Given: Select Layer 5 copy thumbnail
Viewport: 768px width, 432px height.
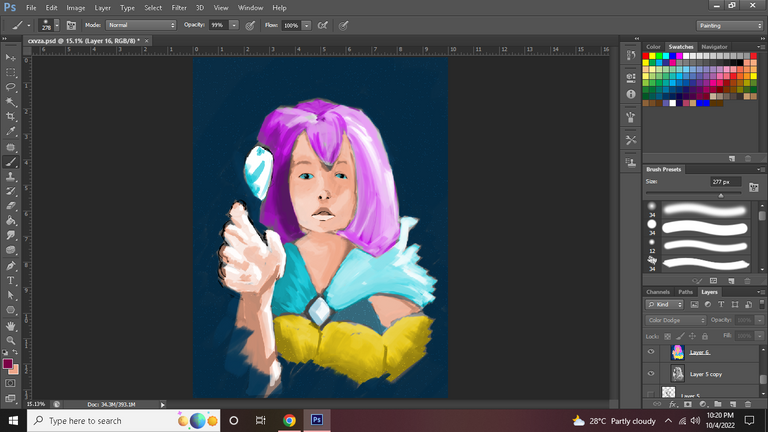Looking at the screenshot, I should [x=677, y=374].
